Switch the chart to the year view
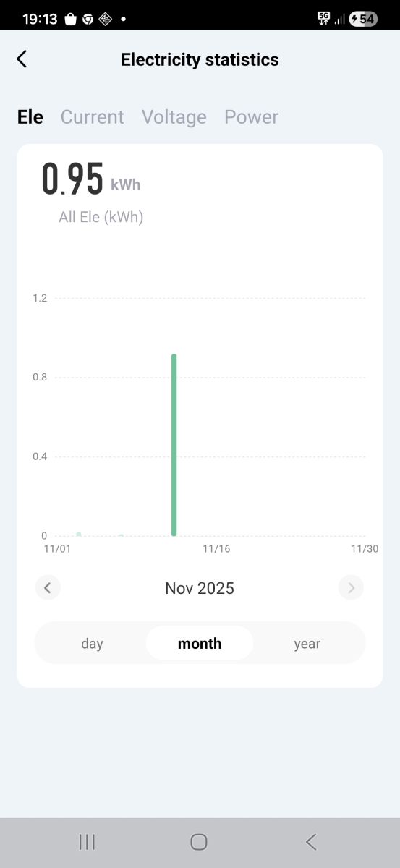 [x=307, y=644]
